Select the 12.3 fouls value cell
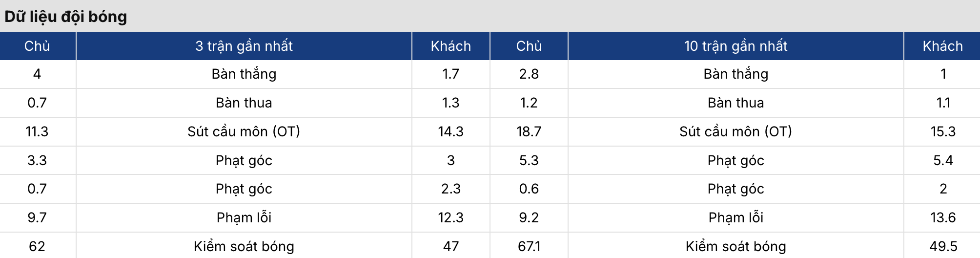The image size is (980, 258). 450,217
